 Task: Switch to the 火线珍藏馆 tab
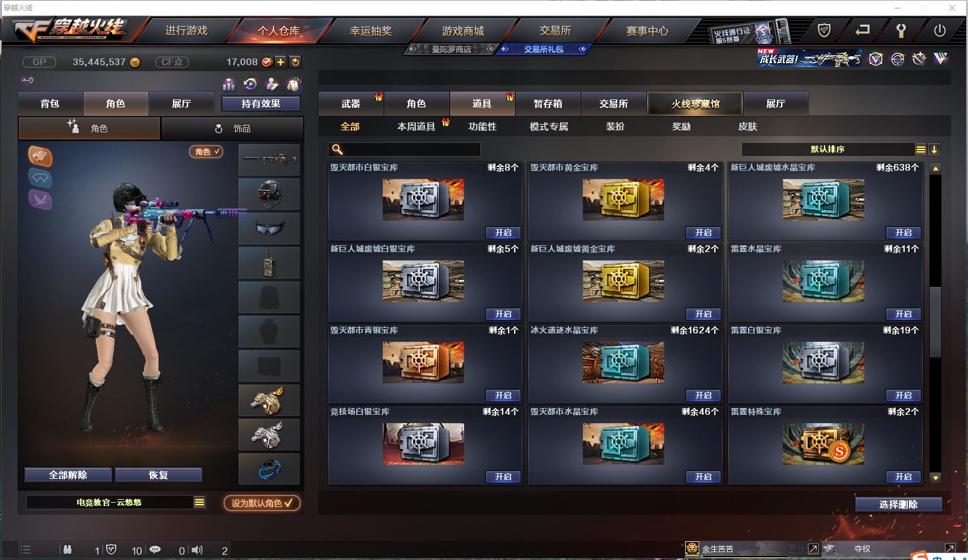tap(695, 104)
